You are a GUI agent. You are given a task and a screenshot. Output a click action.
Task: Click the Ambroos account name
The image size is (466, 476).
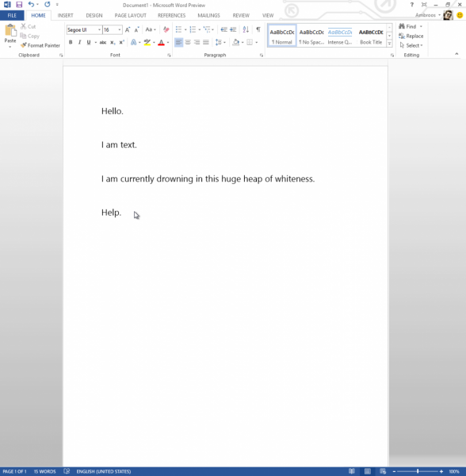[426, 15]
